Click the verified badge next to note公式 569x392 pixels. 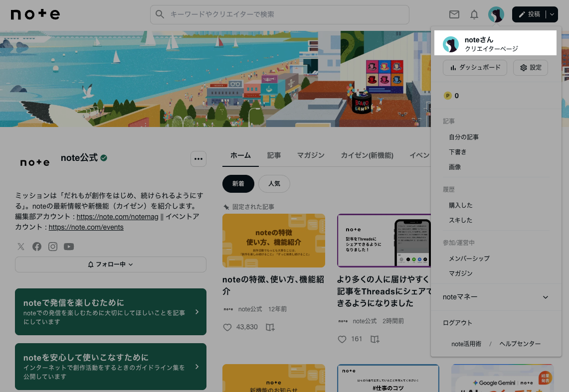coord(104,158)
